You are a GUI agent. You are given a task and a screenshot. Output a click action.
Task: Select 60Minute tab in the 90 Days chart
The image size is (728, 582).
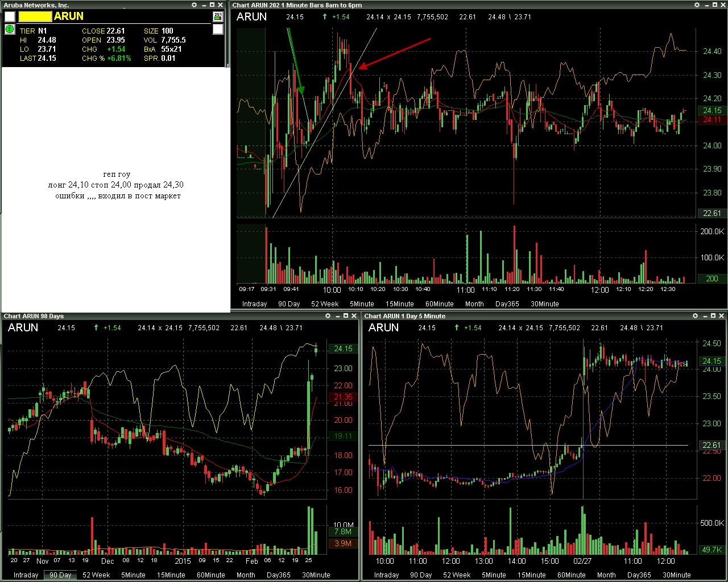tap(211, 575)
